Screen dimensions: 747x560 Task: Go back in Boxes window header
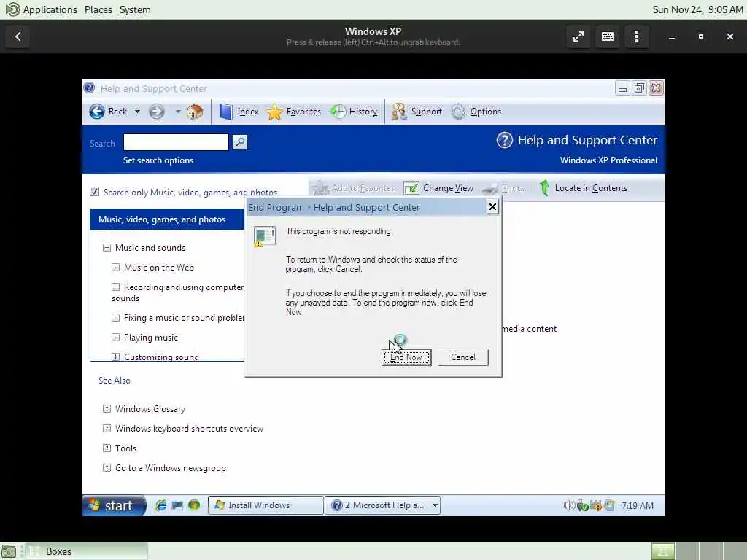(18, 36)
